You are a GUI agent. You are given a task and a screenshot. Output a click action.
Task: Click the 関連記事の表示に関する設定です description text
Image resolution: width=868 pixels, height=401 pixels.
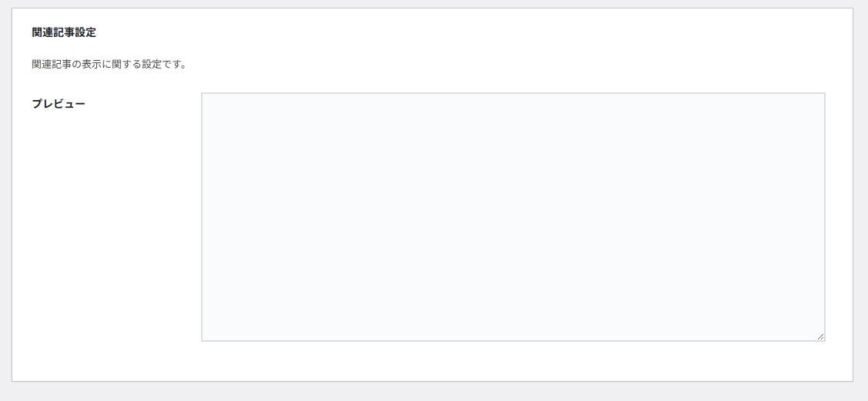click(x=109, y=64)
